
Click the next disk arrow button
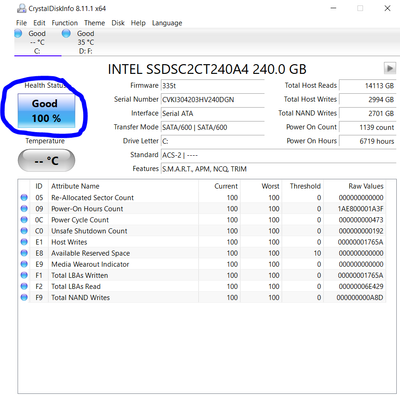389,68
